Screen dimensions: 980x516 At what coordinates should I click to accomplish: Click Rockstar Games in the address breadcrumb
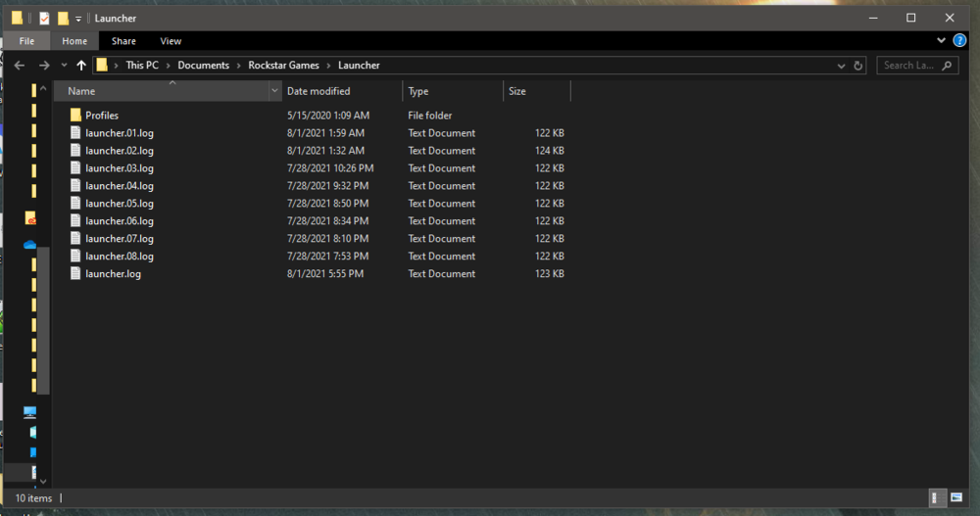pos(284,65)
